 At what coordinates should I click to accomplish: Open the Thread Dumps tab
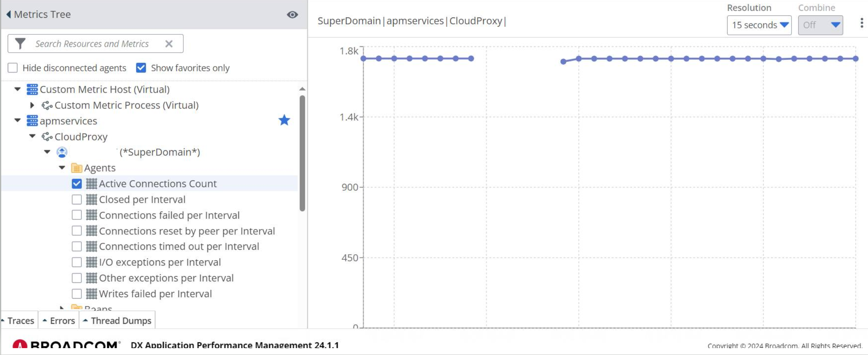pyautogui.click(x=117, y=321)
